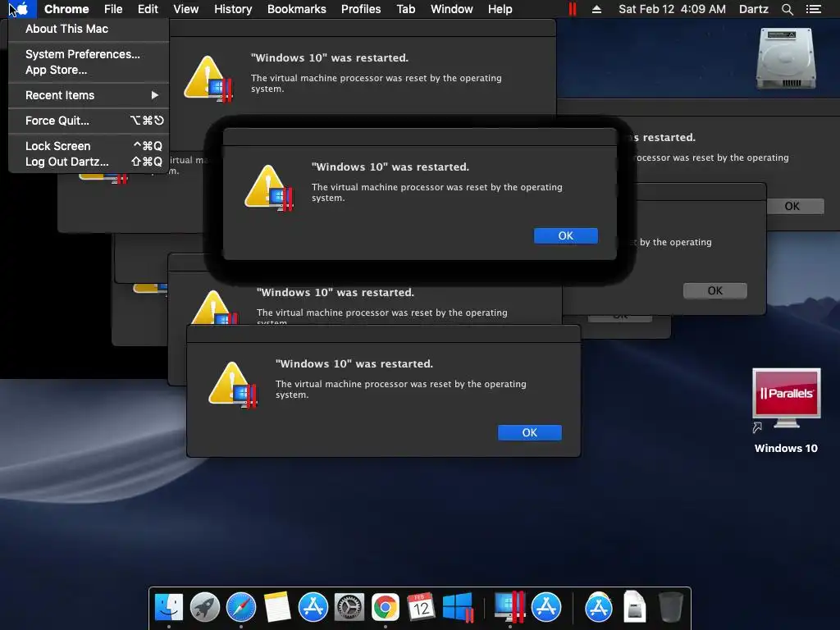The image size is (840, 630).
Task: Open the Parallels red bars menu bar icon
Action: pyautogui.click(x=572, y=9)
